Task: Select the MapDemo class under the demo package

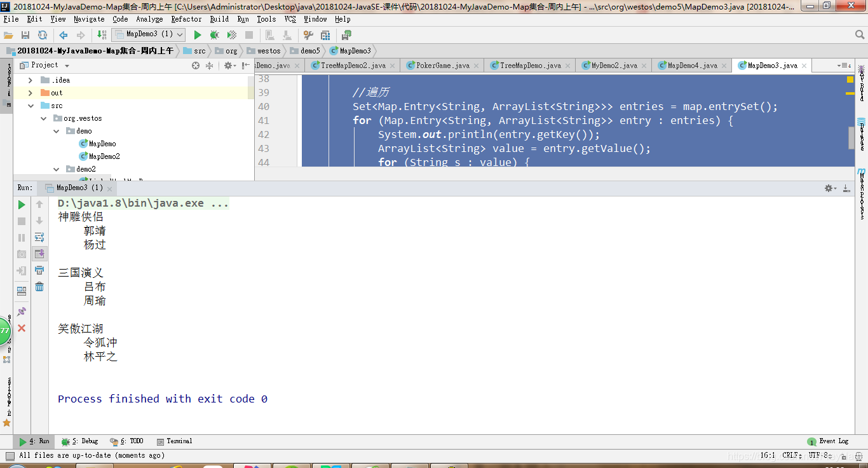Action: 102,144
